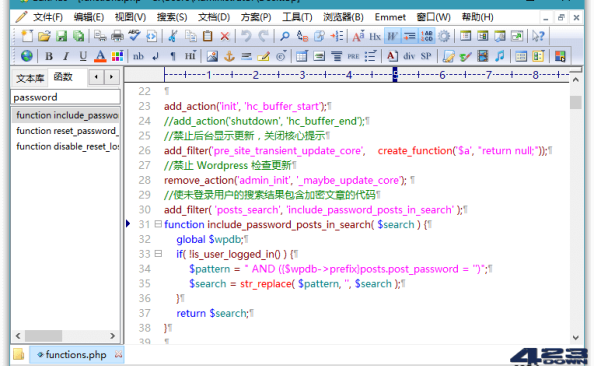
Task: Cut selection with scissors icon
Action: pyautogui.click(x=173, y=36)
